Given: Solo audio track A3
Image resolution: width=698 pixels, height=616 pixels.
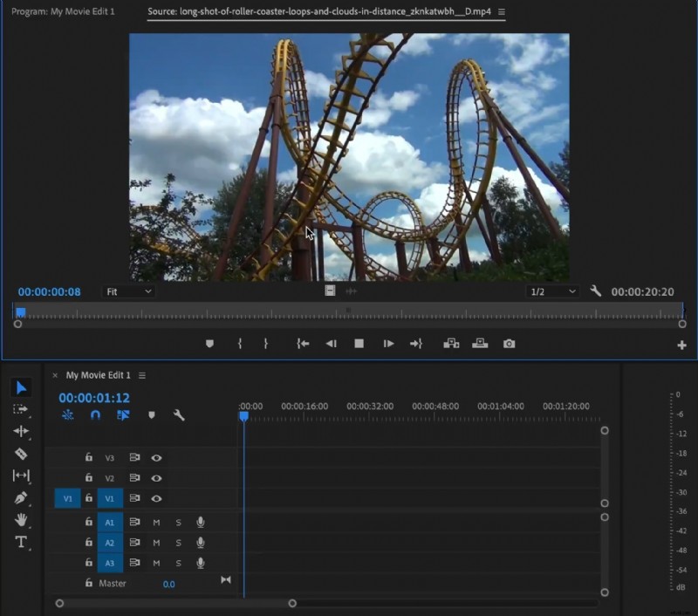Looking at the screenshot, I should point(178,563).
